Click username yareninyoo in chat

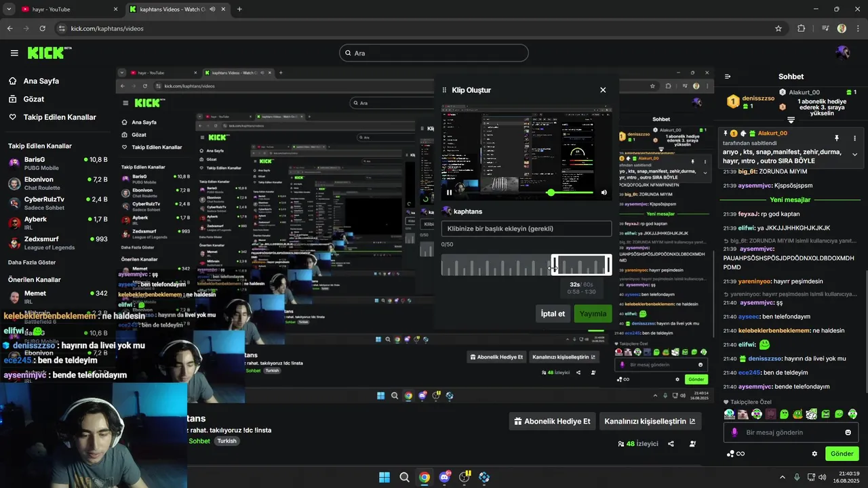click(x=755, y=281)
